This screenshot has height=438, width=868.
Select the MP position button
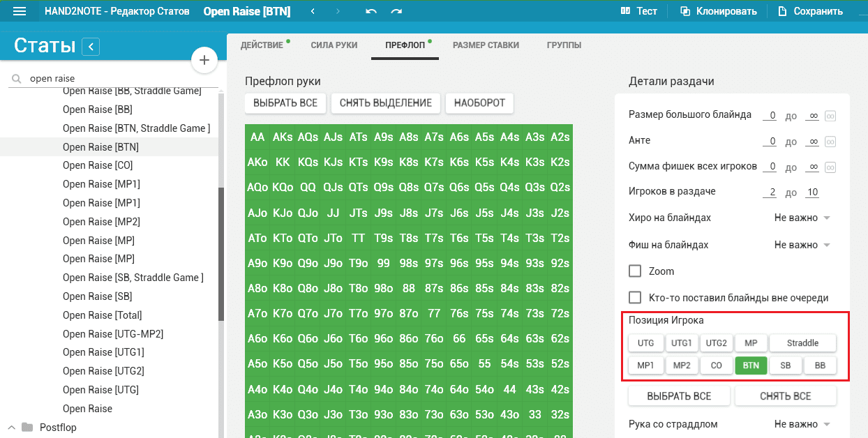[x=751, y=343]
